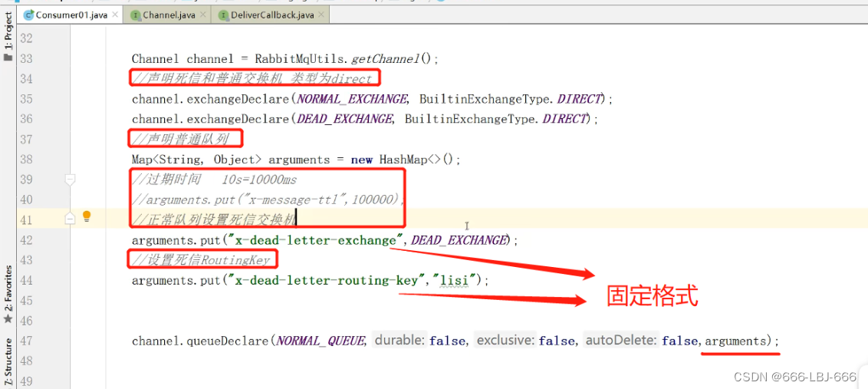868x389 pixels.
Task: Open the 1: Project tool window
Action: point(8,37)
